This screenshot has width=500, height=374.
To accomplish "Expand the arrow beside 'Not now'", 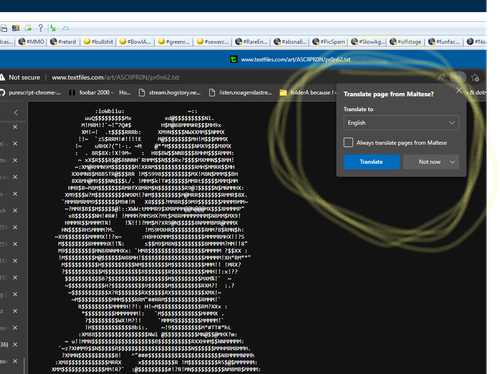I will 453,162.
